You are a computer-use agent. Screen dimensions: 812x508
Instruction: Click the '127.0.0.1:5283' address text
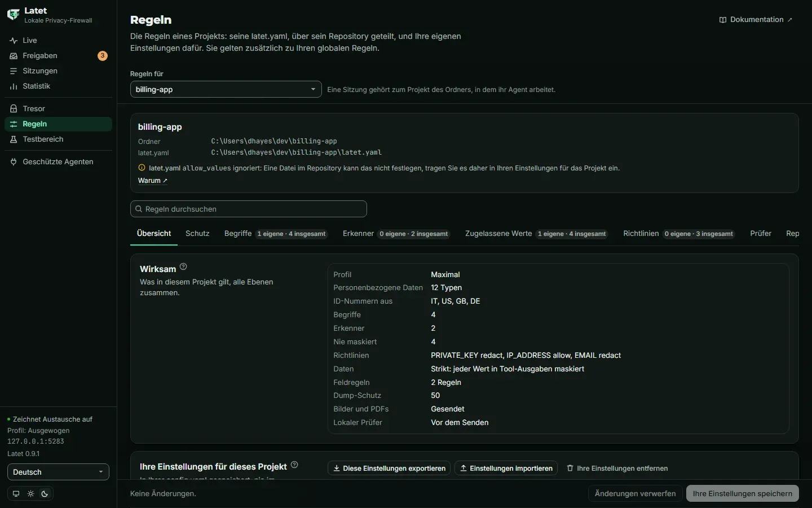pos(36,441)
